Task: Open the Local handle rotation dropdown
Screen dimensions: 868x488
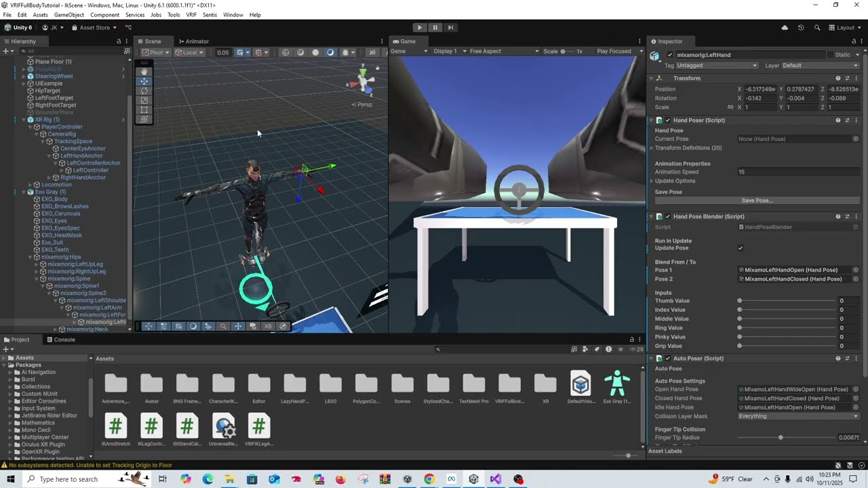Action: pos(189,52)
